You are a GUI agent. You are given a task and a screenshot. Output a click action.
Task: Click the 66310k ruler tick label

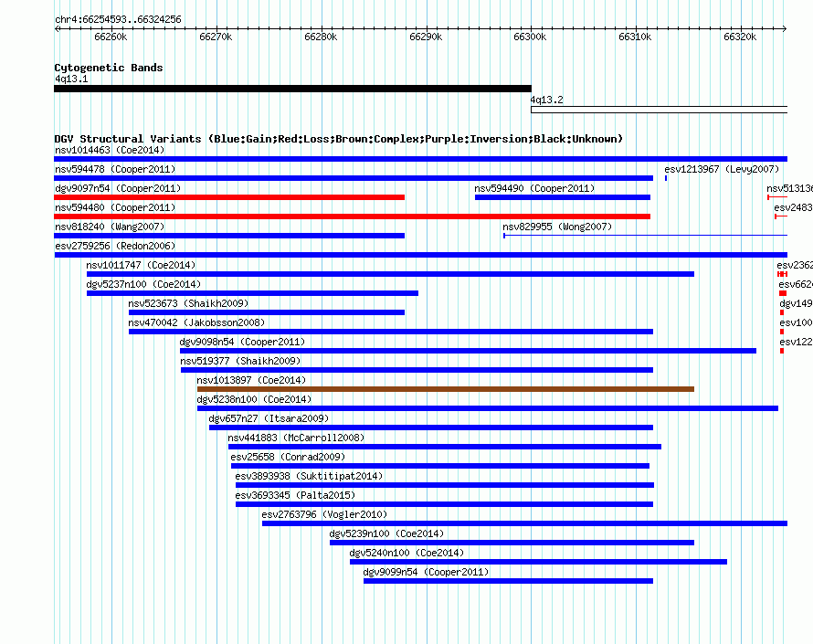click(x=635, y=37)
